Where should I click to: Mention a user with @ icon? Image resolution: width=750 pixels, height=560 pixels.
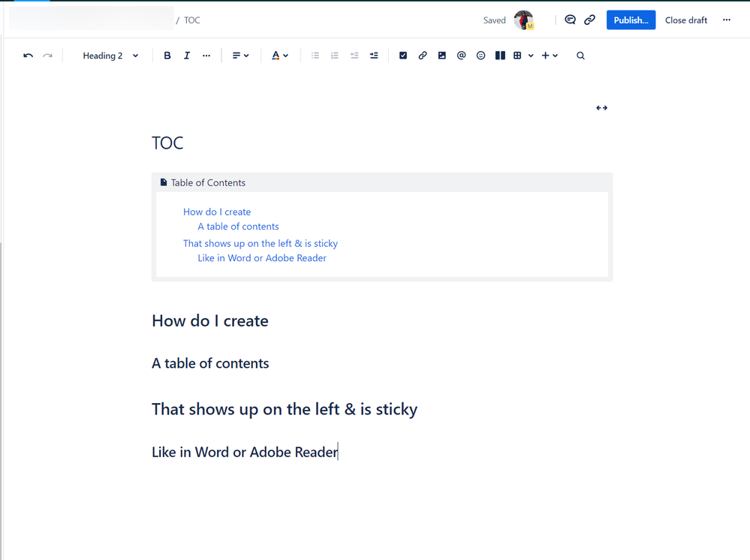pos(461,56)
